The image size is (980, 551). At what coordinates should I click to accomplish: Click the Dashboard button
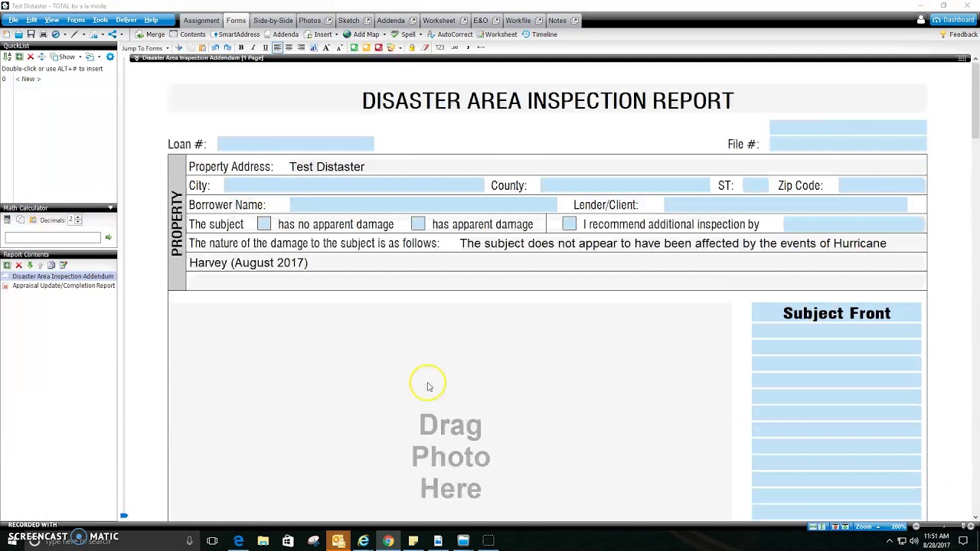point(953,20)
